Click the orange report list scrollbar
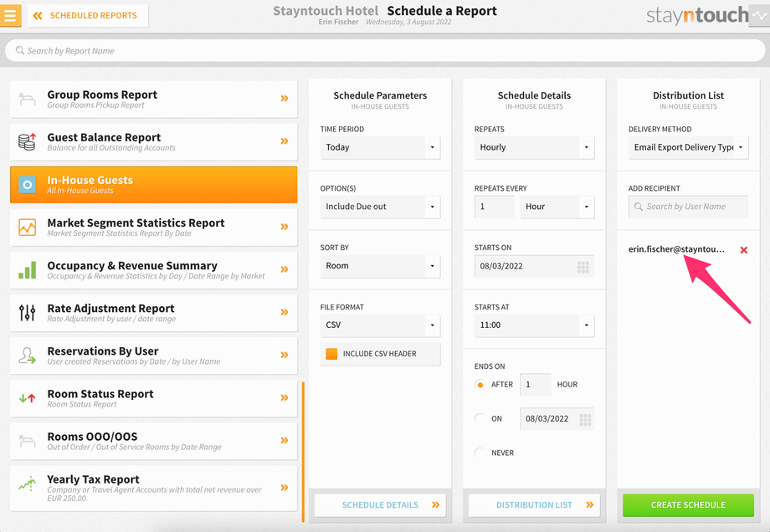The width and height of the screenshot is (770, 532). coord(303,452)
